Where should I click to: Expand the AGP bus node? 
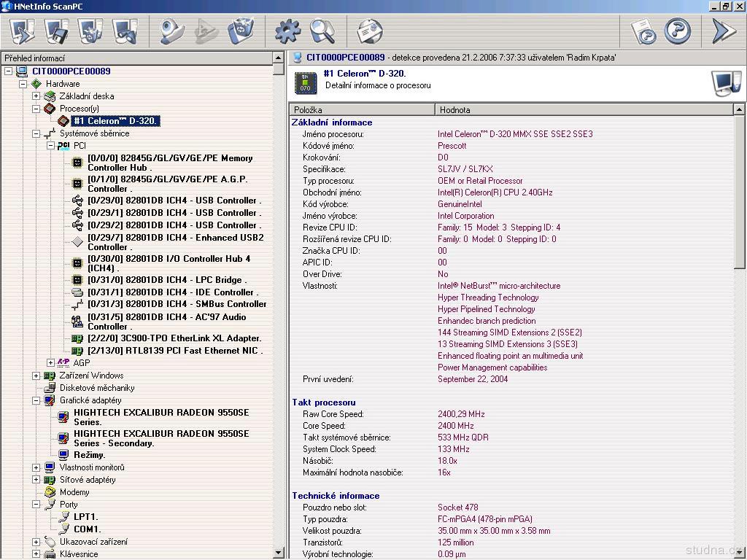[50, 362]
